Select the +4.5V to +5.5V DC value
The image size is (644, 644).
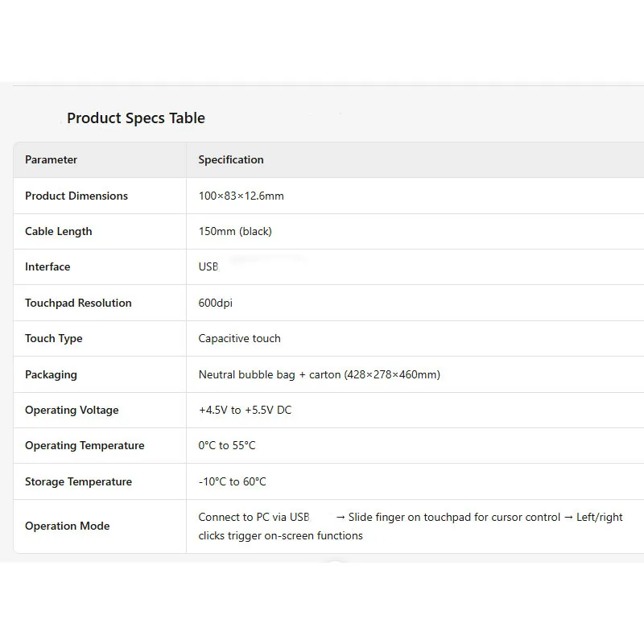tap(245, 410)
